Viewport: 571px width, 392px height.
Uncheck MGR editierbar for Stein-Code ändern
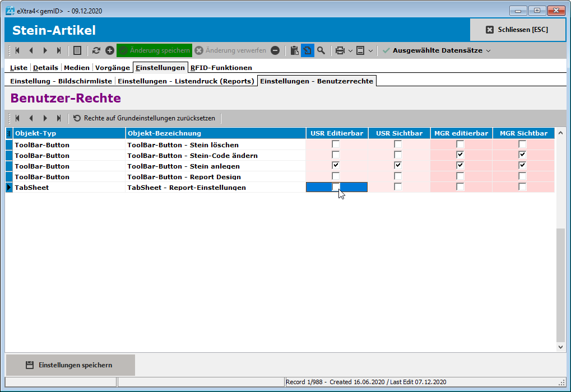point(460,155)
